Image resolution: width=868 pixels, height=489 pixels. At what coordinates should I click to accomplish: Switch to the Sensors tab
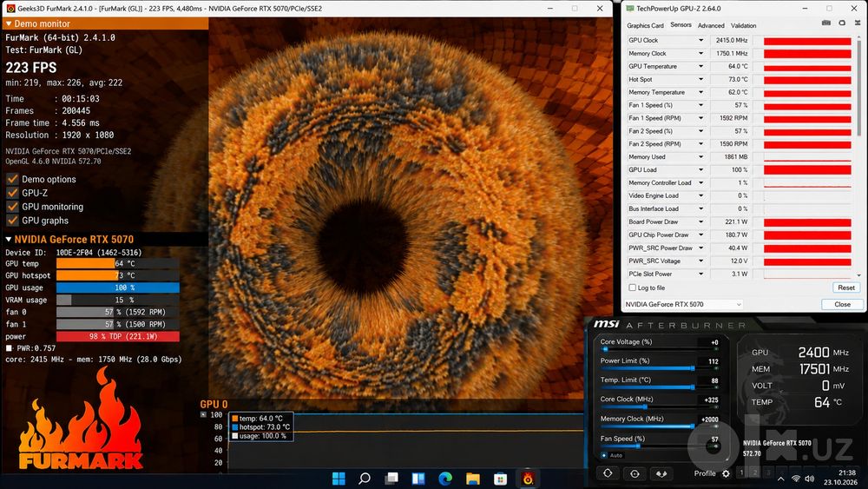point(681,25)
